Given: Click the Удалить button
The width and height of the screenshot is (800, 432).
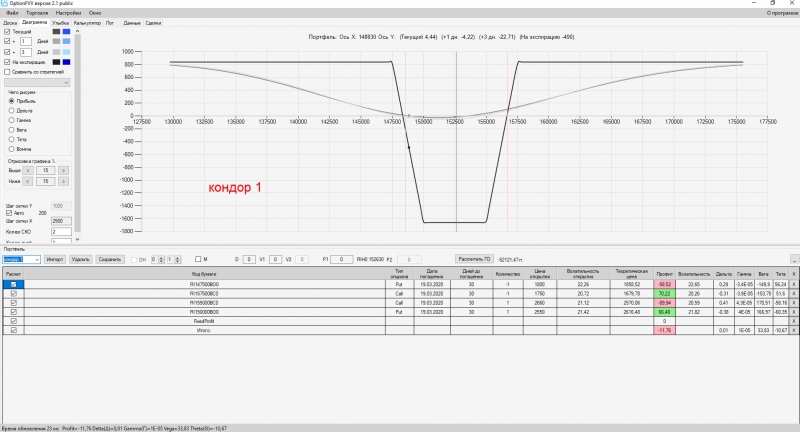Looking at the screenshot, I should coord(81,260).
